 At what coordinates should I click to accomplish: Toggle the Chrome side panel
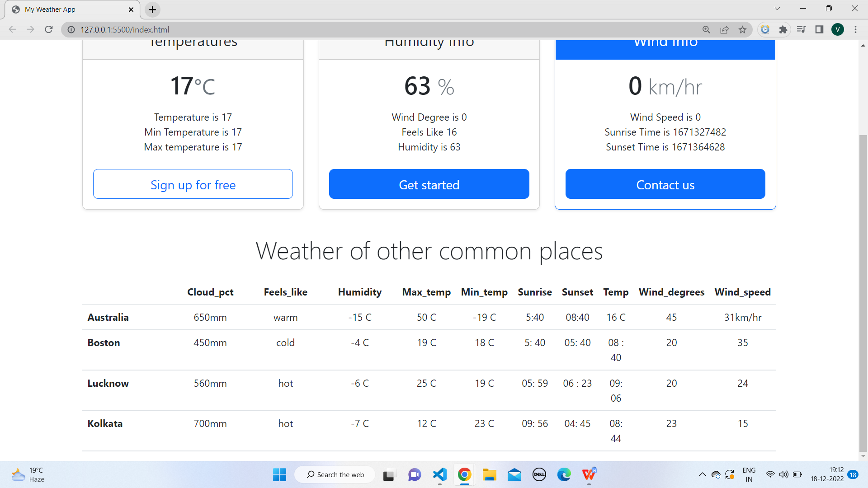[x=819, y=29]
